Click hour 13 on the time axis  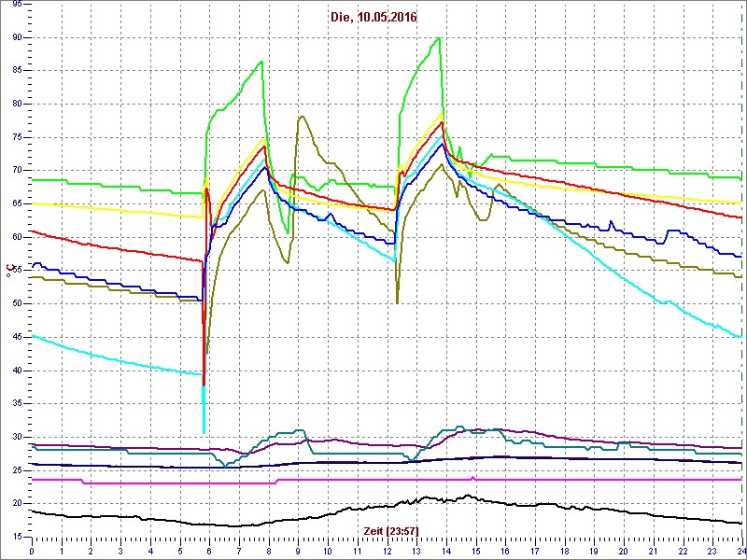click(x=416, y=551)
